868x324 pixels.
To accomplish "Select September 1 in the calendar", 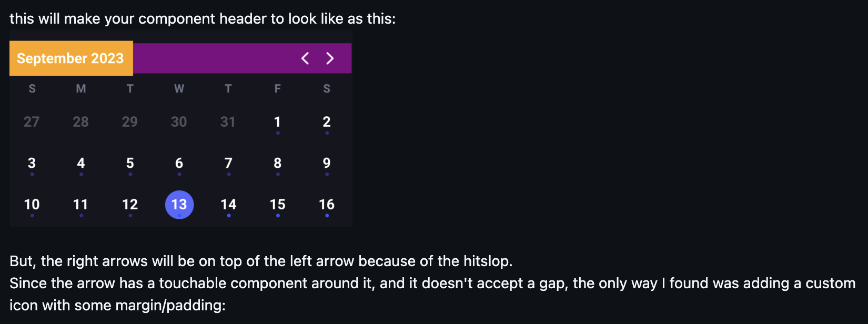I will [x=277, y=122].
